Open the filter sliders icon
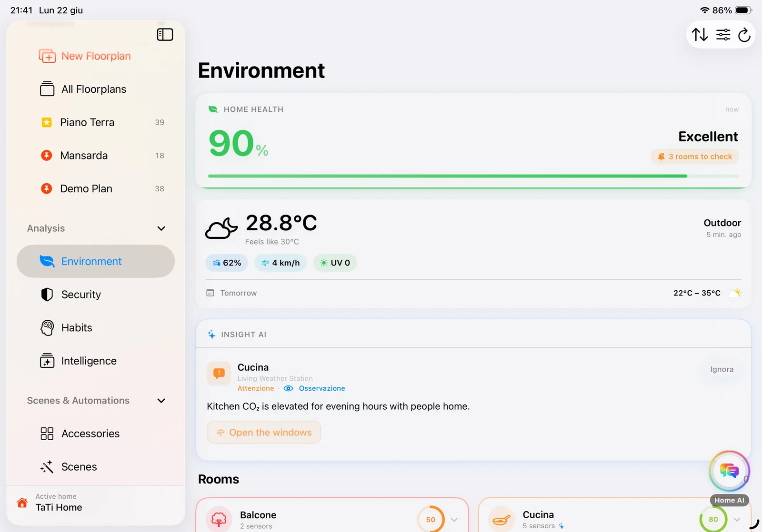The height and width of the screenshot is (532, 762). click(x=723, y=35)
